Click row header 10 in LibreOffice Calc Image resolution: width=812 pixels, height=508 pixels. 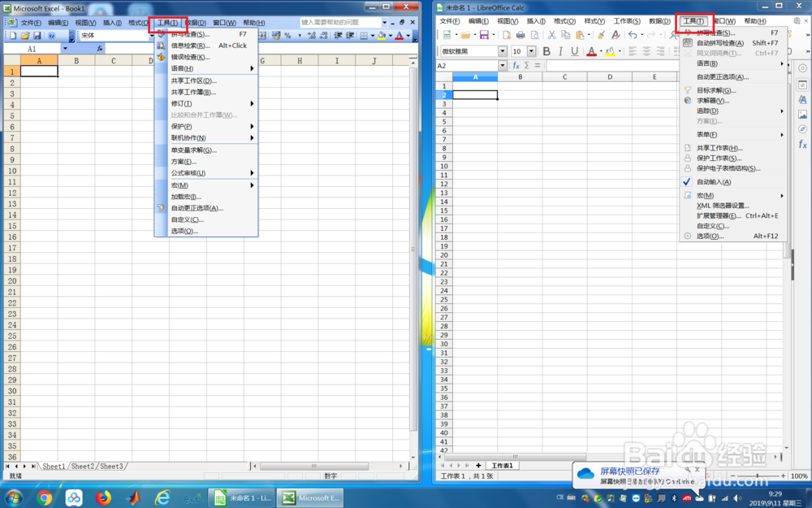coord(444,166)
